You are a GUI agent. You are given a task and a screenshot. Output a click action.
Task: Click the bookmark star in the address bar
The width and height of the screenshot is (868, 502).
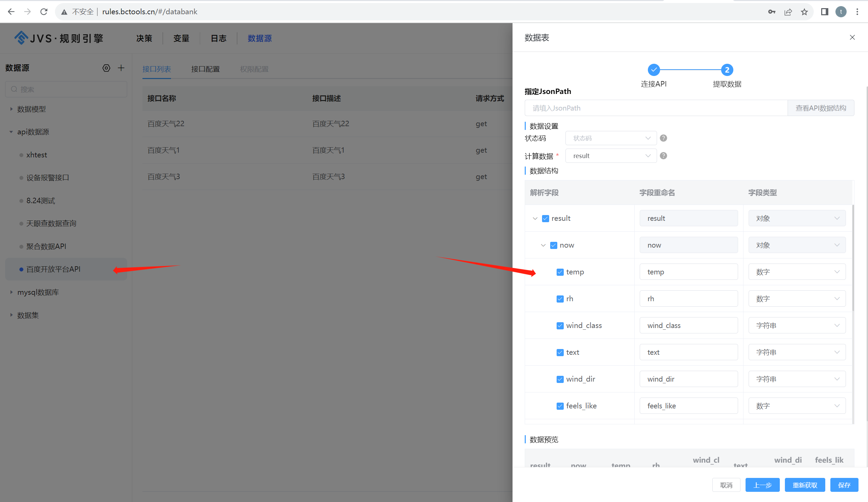[805, 12]
